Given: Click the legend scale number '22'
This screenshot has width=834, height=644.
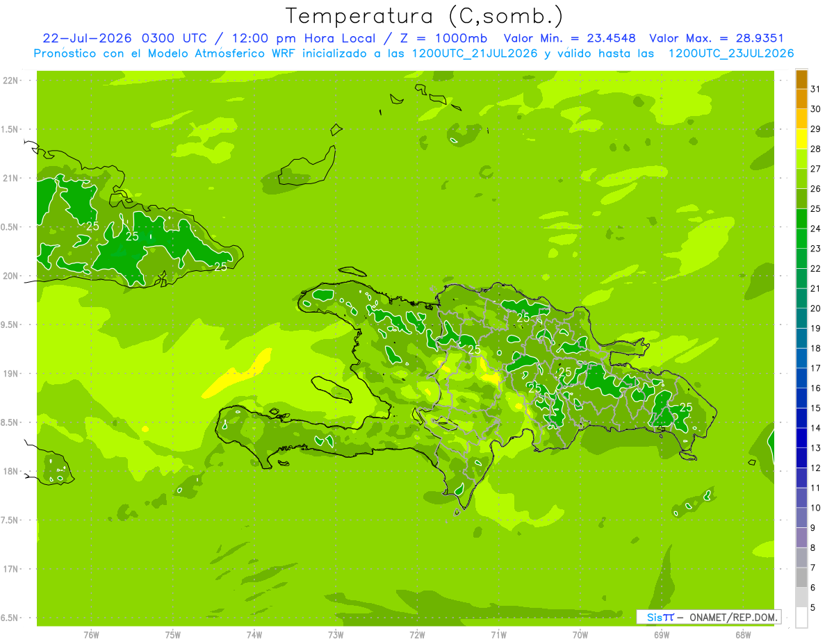Looking at the screenshot, I should (816, 268).
